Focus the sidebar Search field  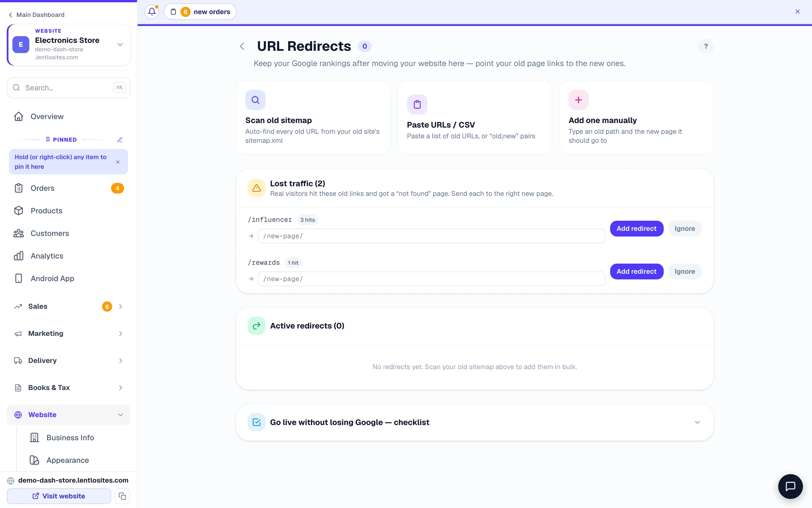(x=69, y=88)
